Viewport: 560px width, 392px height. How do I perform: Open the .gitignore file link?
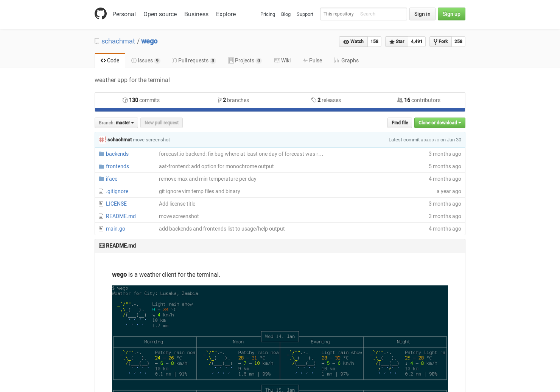tap(117, 191)
